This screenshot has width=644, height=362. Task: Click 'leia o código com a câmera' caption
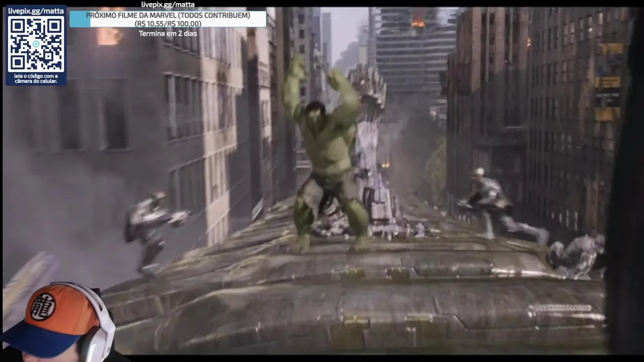36,78
